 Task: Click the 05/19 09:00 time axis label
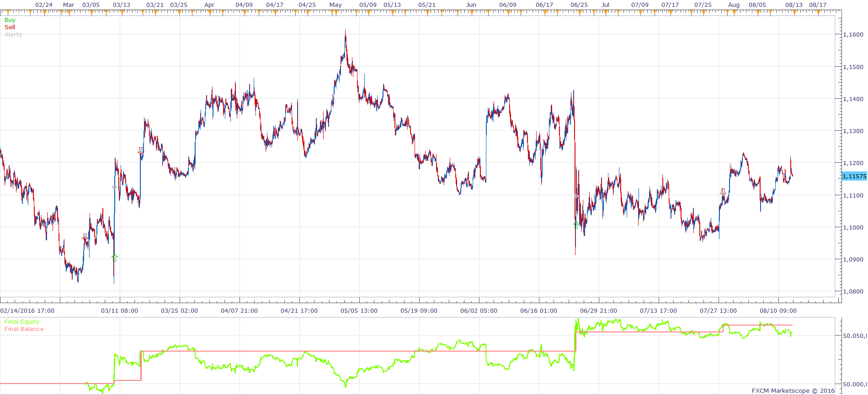coord(419,311)
